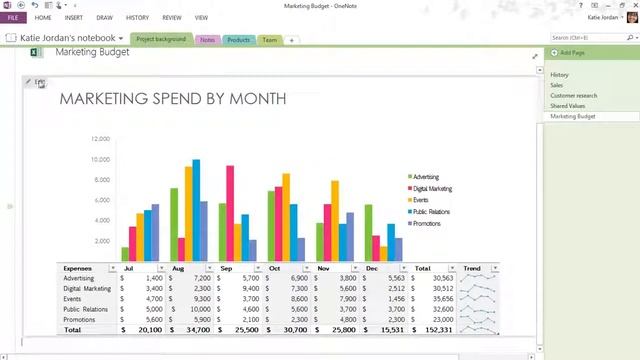The width and height of the screenshot is (640, 360).
Task: Open the Dec column filter dropdown
Action: [x=404, y=268]
